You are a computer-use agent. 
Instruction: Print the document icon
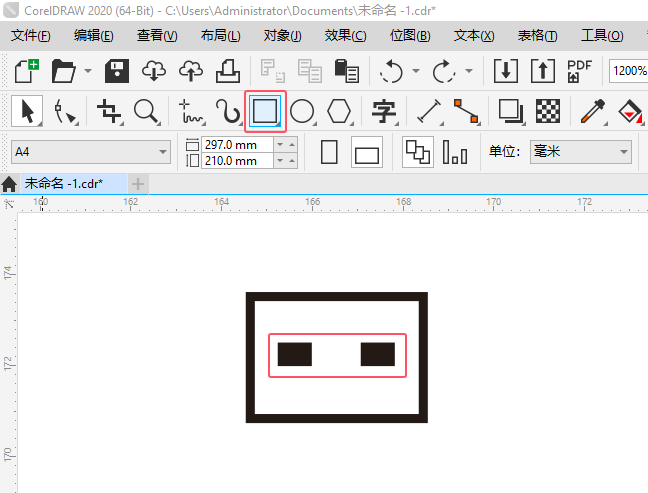click(x=228, y=71)
